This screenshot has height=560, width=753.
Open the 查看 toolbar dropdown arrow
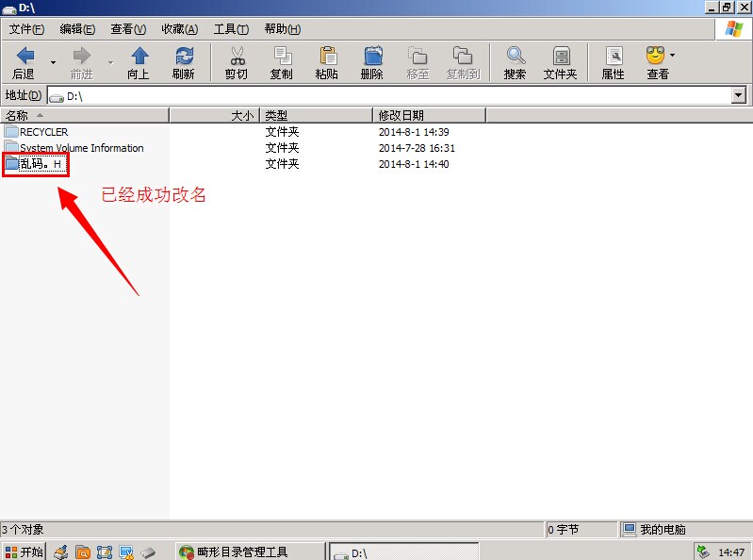point(672,55)
